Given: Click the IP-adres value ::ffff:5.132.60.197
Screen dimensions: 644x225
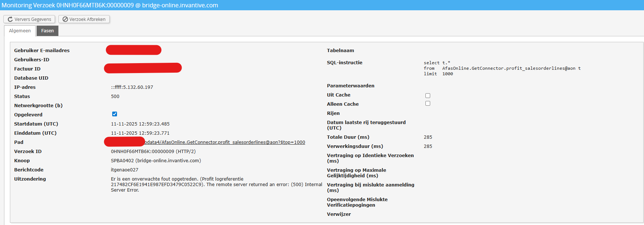Looking at the screenshot, I should (x=132, y=87).
